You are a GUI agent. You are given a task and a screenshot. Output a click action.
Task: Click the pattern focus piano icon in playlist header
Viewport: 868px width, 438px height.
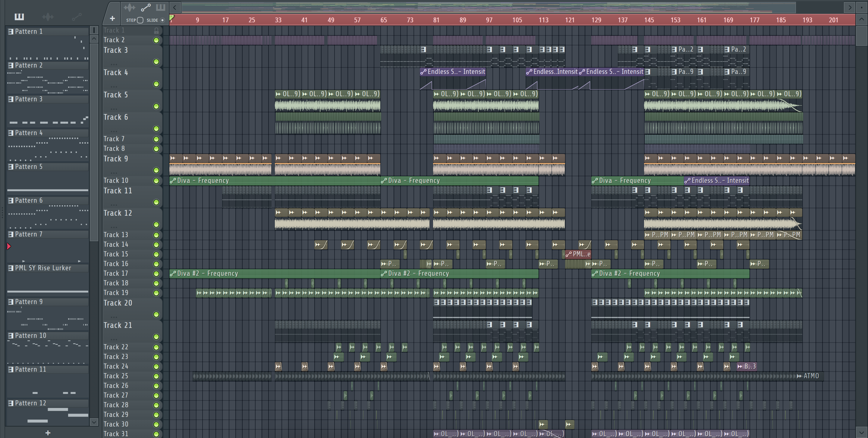[160, 8]
